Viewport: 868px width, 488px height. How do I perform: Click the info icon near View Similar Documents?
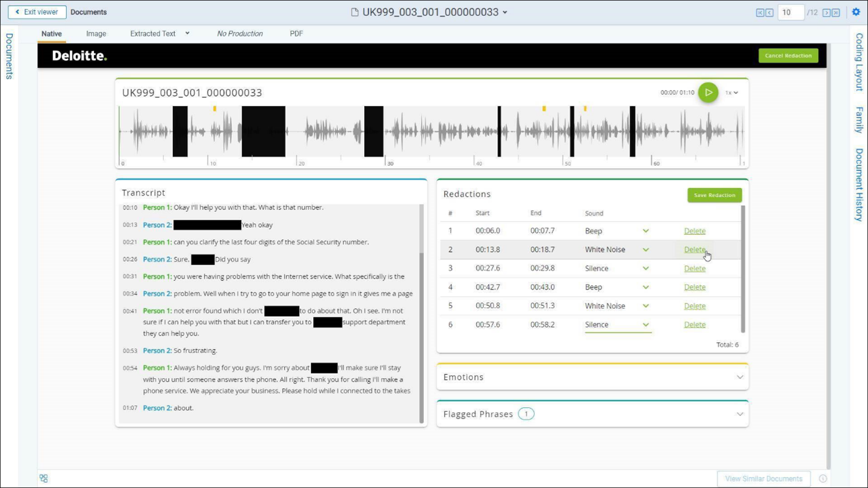pyautogui.click(x=823, y=478)
